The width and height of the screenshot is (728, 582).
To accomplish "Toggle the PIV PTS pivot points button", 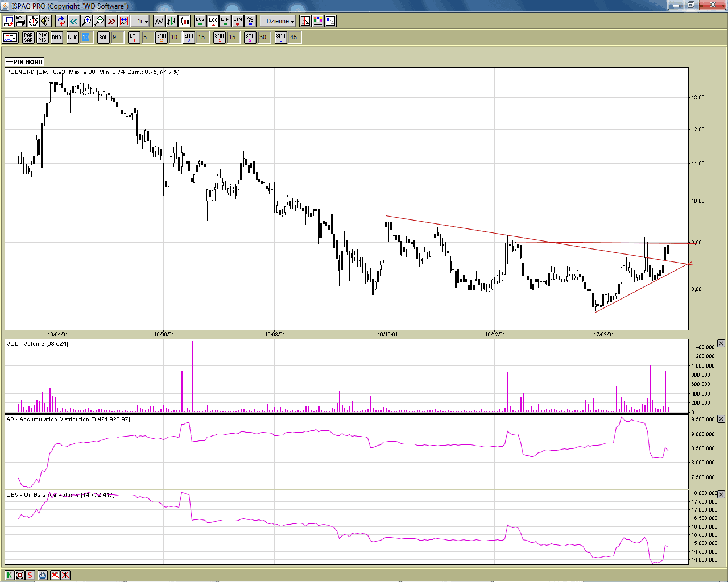I will [43, 38].
